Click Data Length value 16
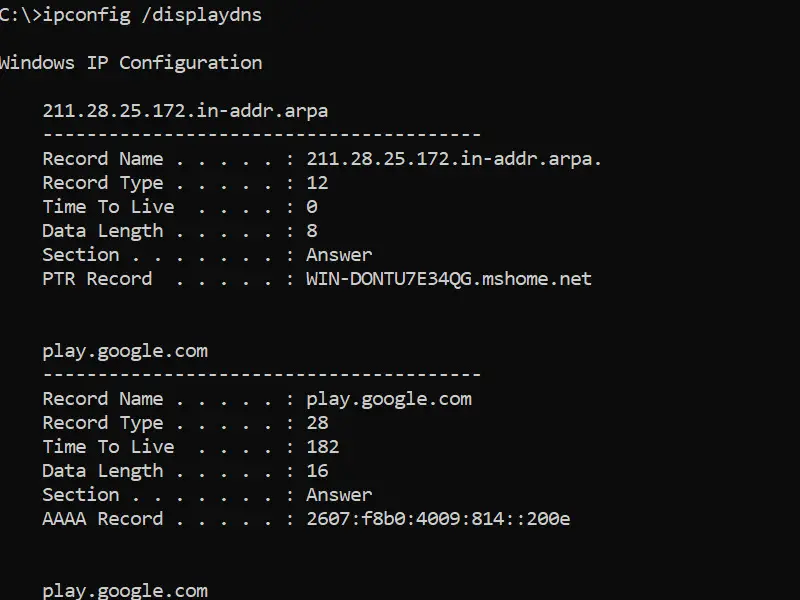 (x=317, y=470)
